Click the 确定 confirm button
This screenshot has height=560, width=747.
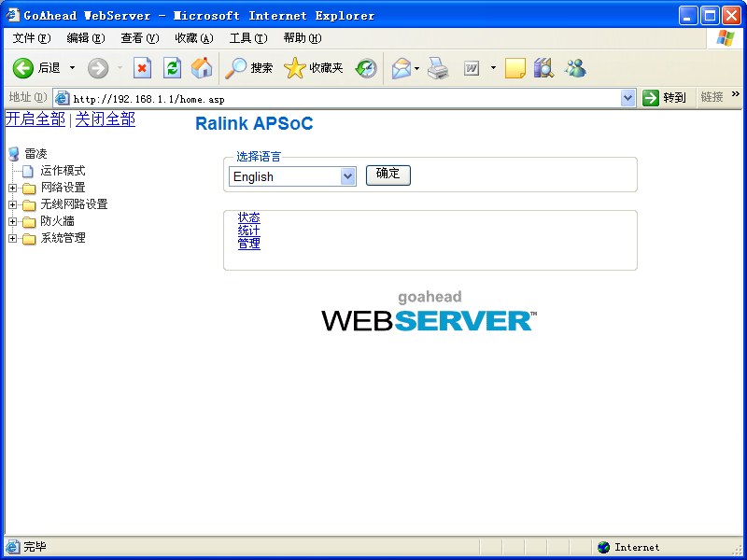tap(388, 175)
